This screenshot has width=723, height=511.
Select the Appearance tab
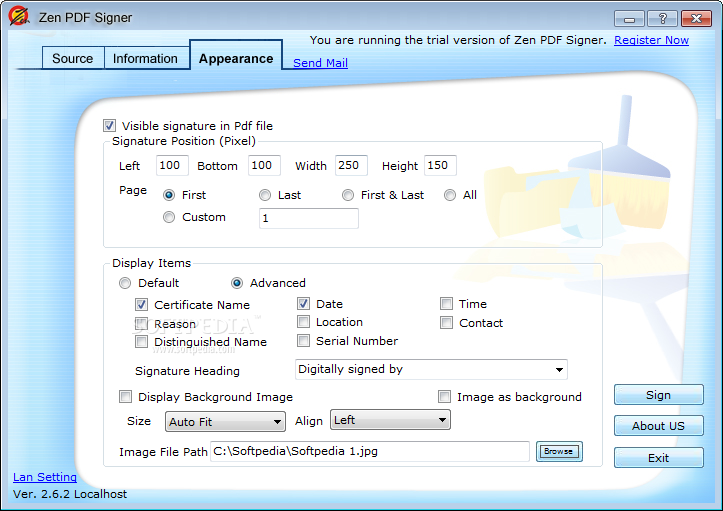pyautogui.click(x=236, y=57)
